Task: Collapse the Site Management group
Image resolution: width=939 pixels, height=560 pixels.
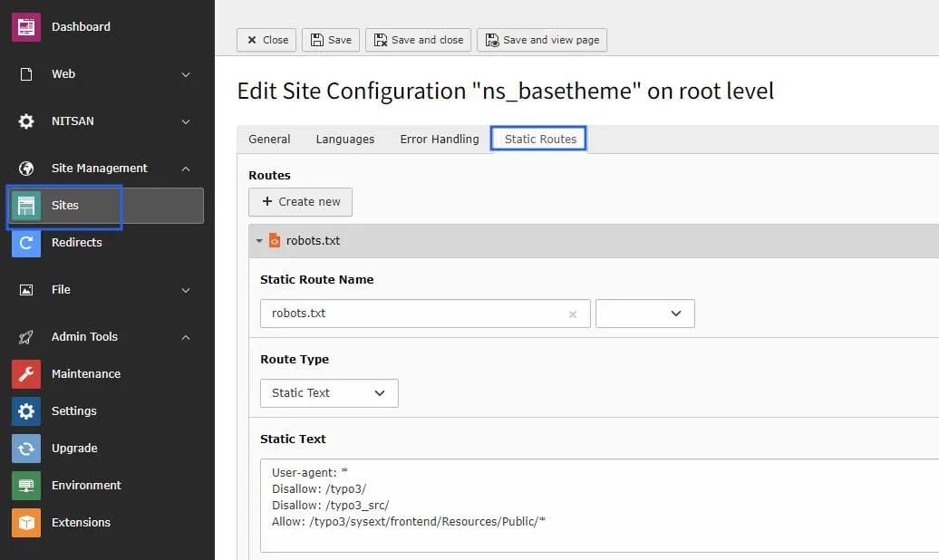Action: coord(186,169)
